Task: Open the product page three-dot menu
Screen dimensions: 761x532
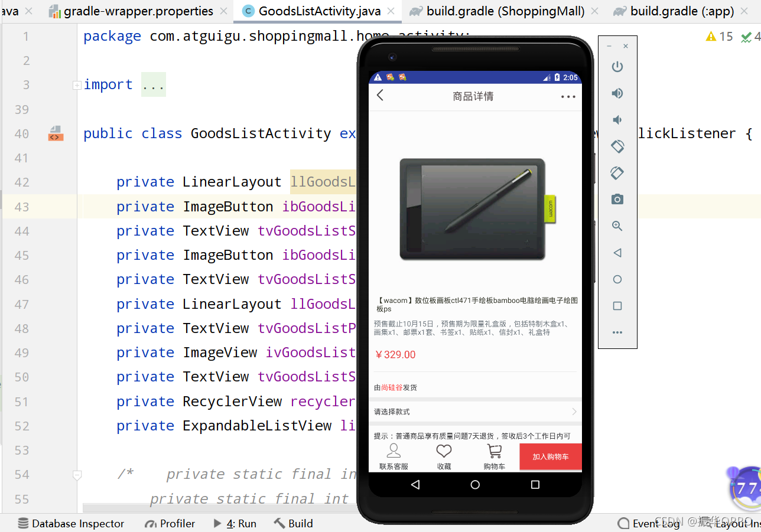Action: (568, 96)
